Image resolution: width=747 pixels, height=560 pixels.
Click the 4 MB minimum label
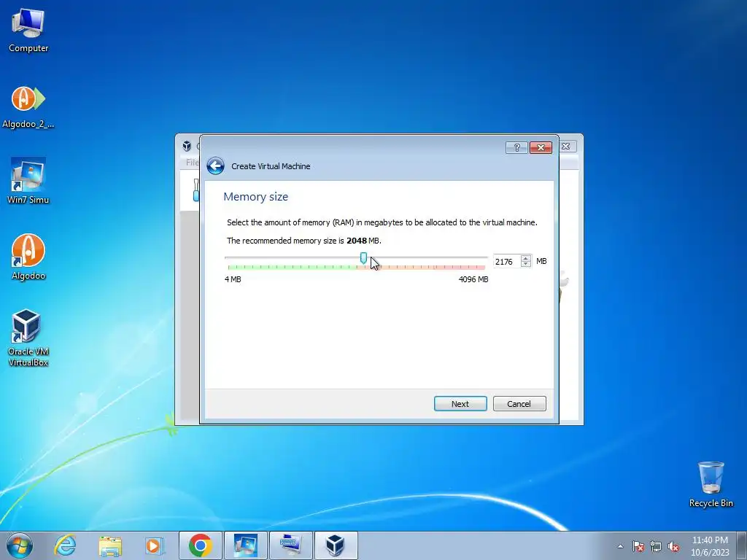(x=233, y=279)
